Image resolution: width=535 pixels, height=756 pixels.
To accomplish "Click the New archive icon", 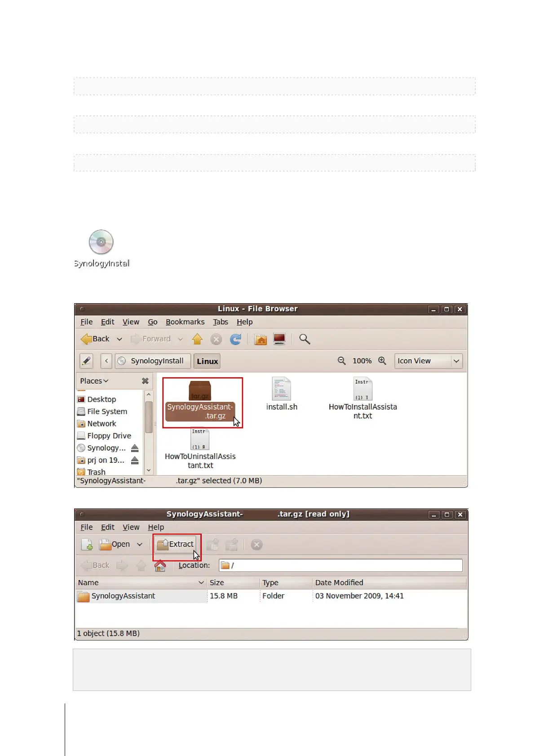I will [87, 544].
